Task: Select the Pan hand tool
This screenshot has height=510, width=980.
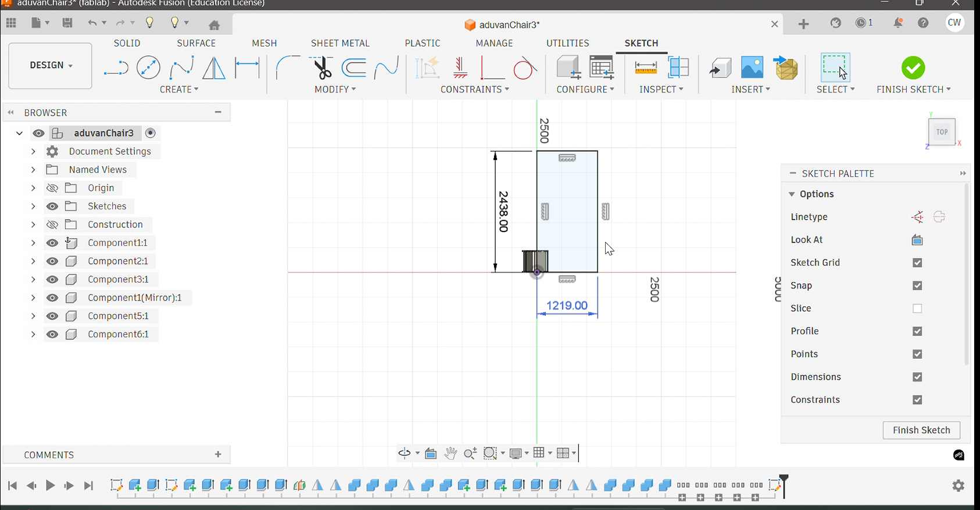Action: (x=450, y=453)
